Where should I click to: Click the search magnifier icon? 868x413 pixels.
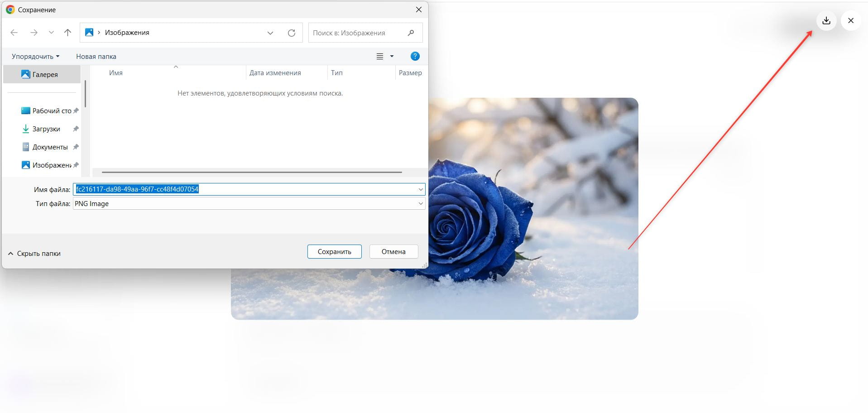(411, 33)
